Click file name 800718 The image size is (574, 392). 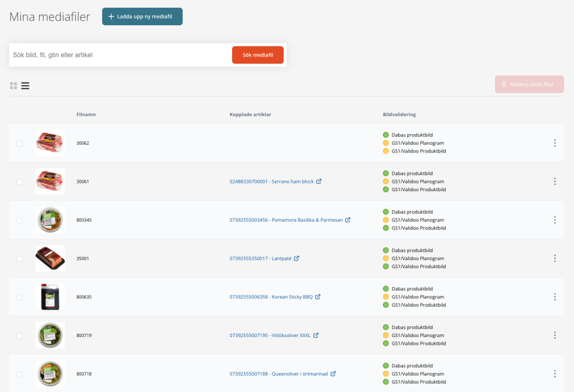point(84,373)
